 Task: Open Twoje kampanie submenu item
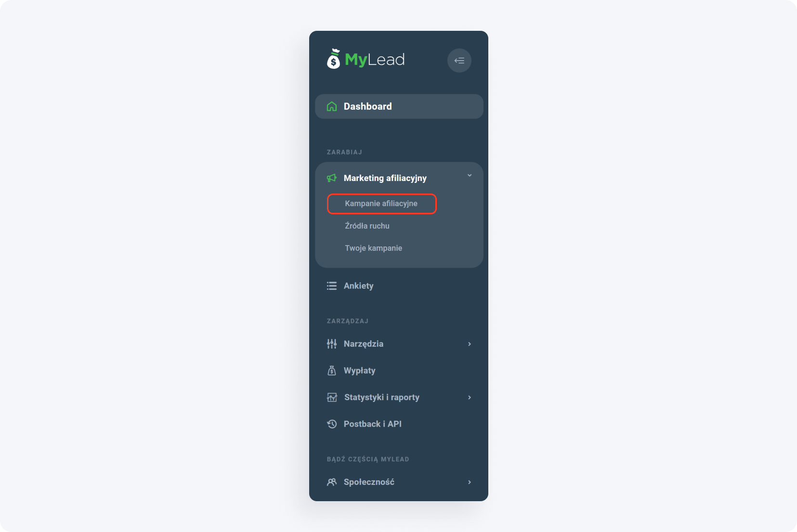[373, 248]
